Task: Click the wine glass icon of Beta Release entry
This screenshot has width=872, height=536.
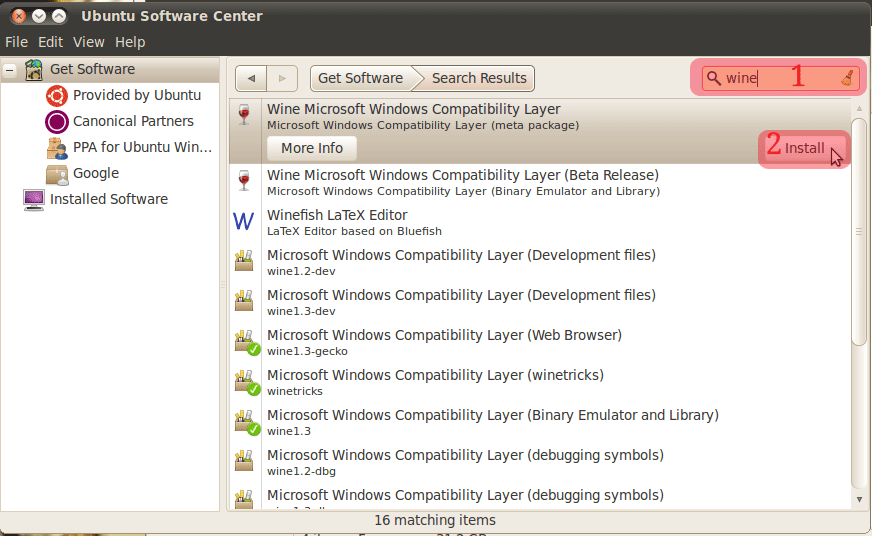Action: [x=244, y=180]
